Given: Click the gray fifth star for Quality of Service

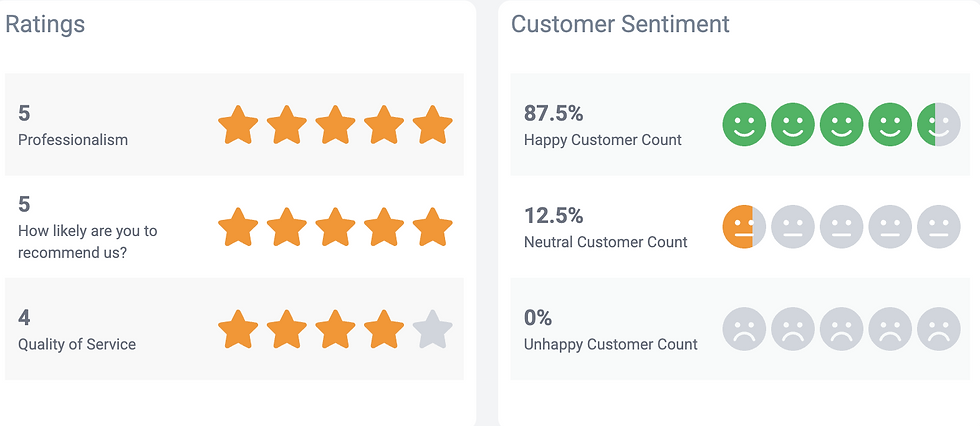Looking at the screenshot, I should tap(433, 330).
